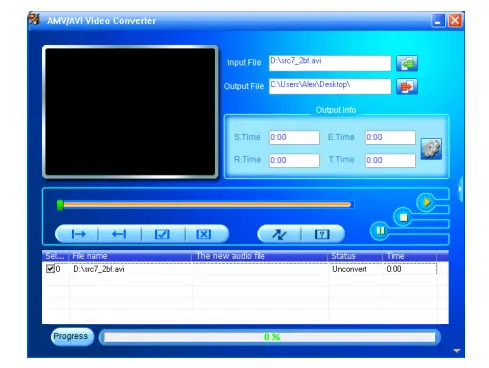Set end point with left-arrow marker button

119,234
